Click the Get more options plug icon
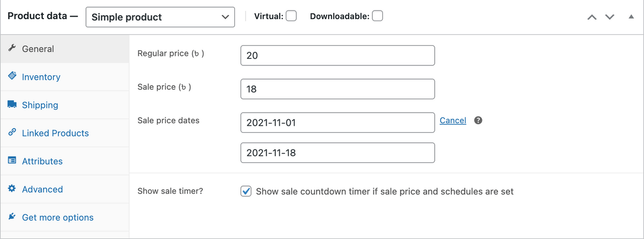644x239 pixels. pyautogui.click(x=12, y=217)
